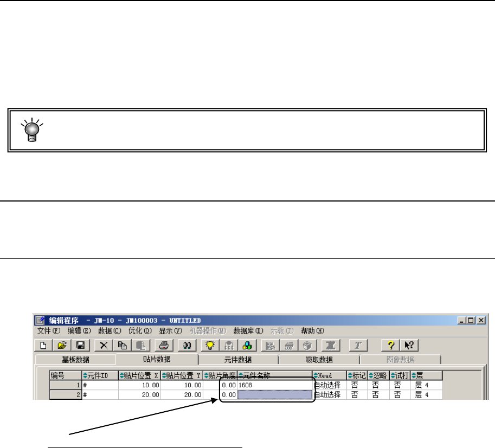
Task: Click the grayed nozzle-shaped toolbar icon
Action: point(331,346)
